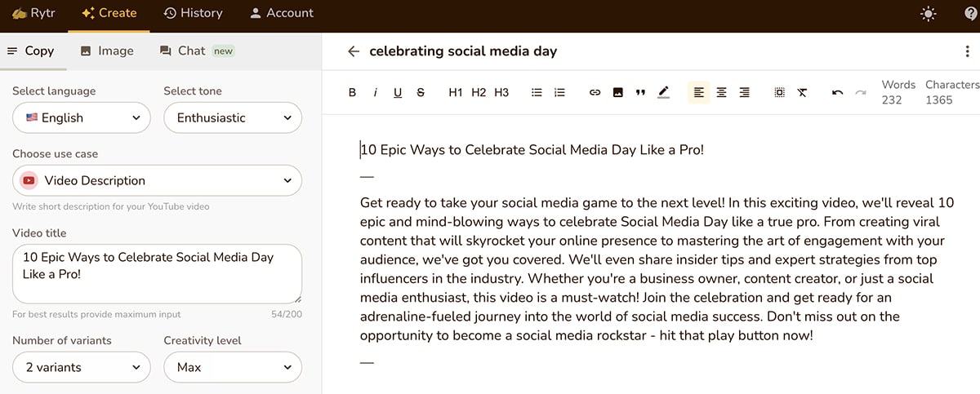The image size is (980, 394).
Task: Expand the Enthusiastic tone dropdown
Action: coord(233,117)
